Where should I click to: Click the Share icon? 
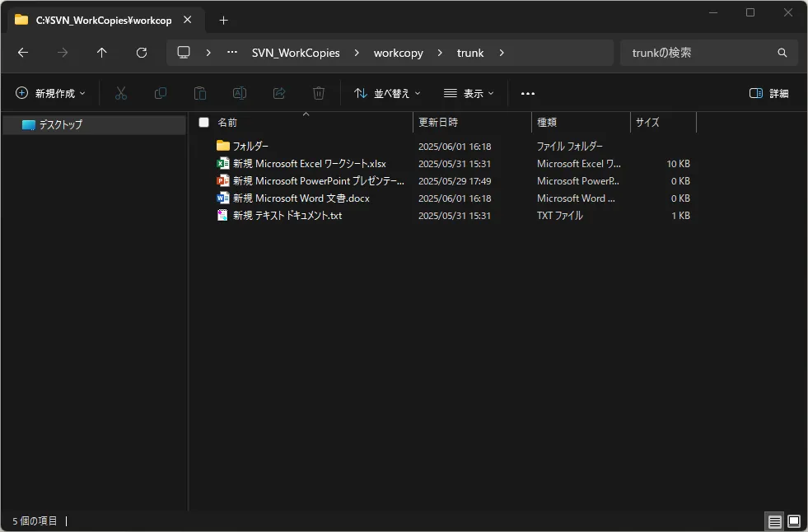coord(279,93)
